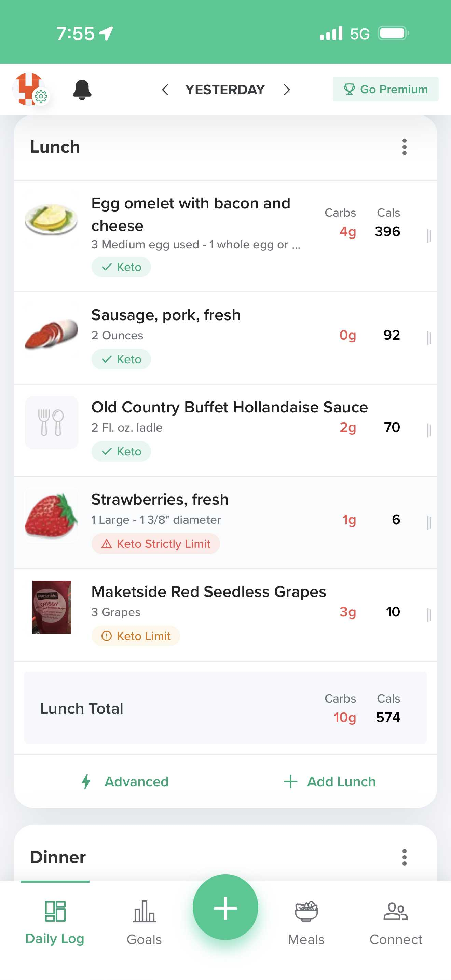Tap the green plus add button
Screen dimensions: 451x980
(x=225, y=907)
